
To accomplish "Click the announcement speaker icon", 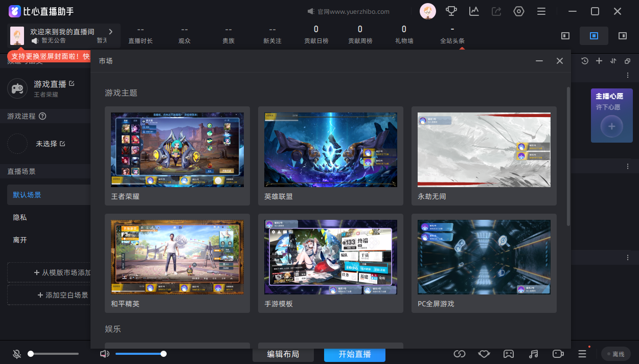I will coord(35,40).
